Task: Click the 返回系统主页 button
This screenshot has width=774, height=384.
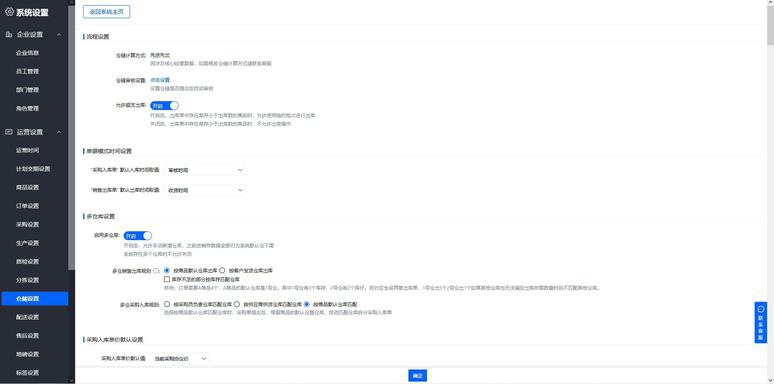Action: (x=107, y=12)
